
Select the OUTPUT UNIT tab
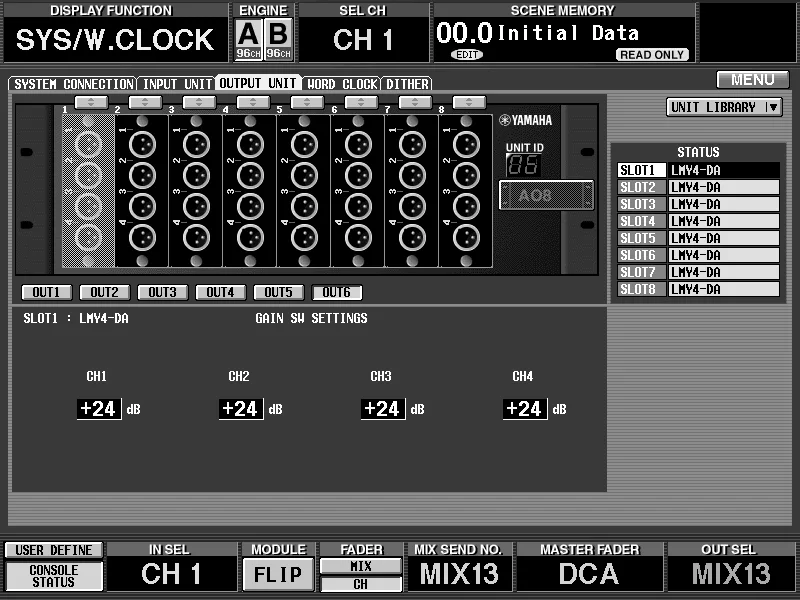point(258,83)
